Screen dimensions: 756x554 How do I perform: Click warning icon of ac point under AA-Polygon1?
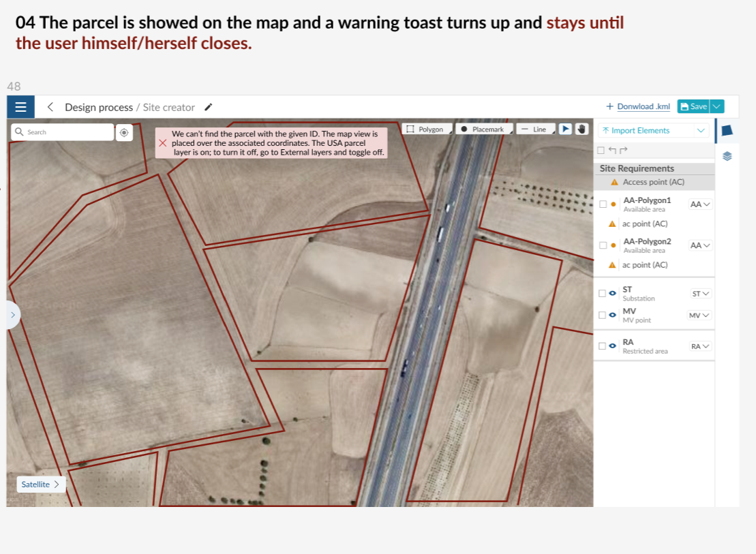(x=612, y=224)
